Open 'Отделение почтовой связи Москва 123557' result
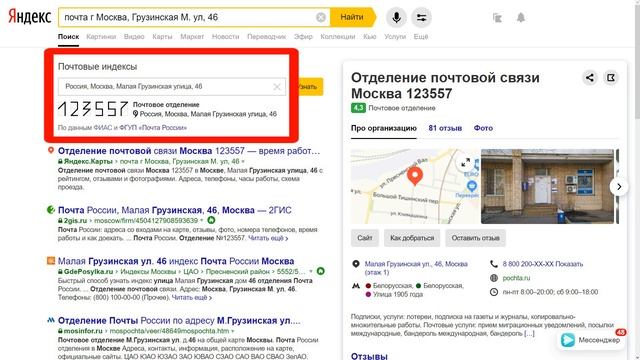This screenshot has height=360, width=640. pyautogui.click(x=189, y=151)
